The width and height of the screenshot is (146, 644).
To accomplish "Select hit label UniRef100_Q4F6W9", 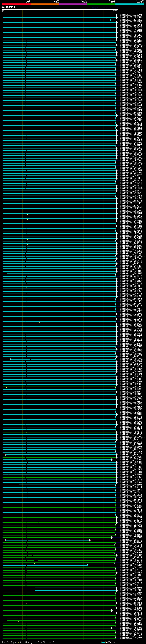I will click(131, 120).
